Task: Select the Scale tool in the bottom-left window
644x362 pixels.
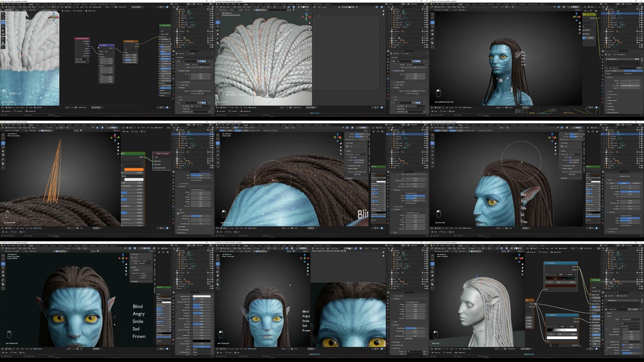Action: [3, 272]
